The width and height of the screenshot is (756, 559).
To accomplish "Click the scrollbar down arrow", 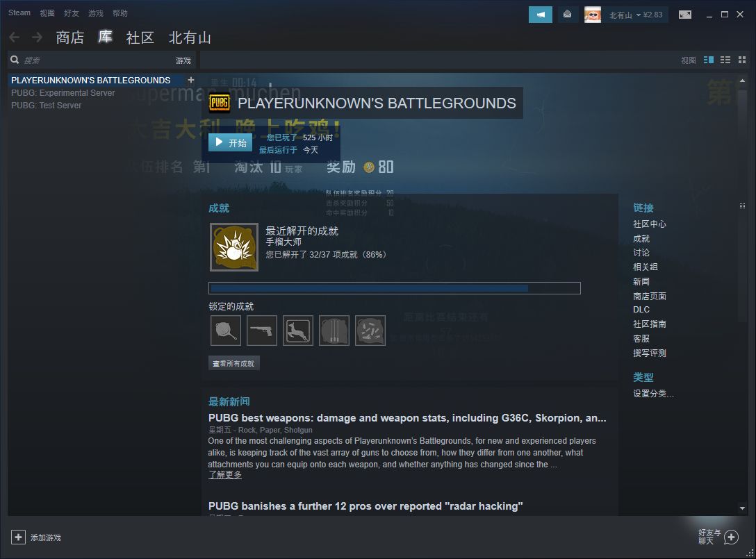I will pos(743,508).
